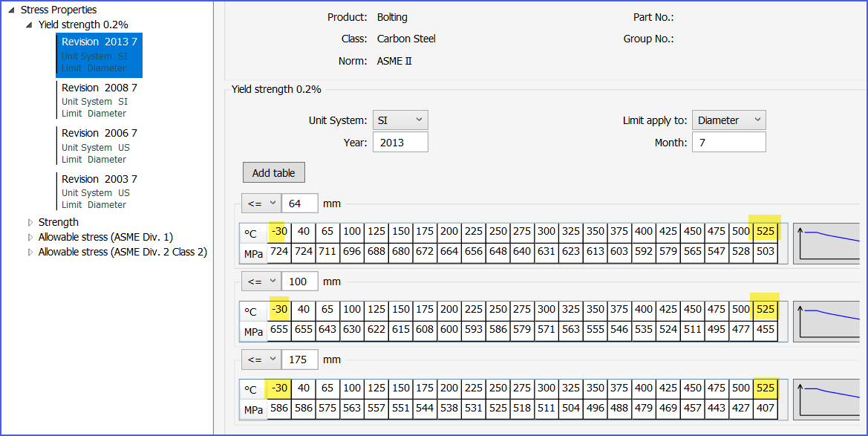This screenshot has width=868, height=436.
Task: Click the Year input field
Action: tap(399, 142)
